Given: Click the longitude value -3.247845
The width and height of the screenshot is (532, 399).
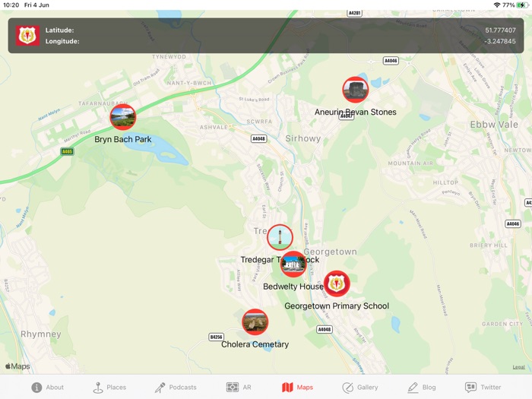Looking at the screenshot, I should [x=500, y=41].
